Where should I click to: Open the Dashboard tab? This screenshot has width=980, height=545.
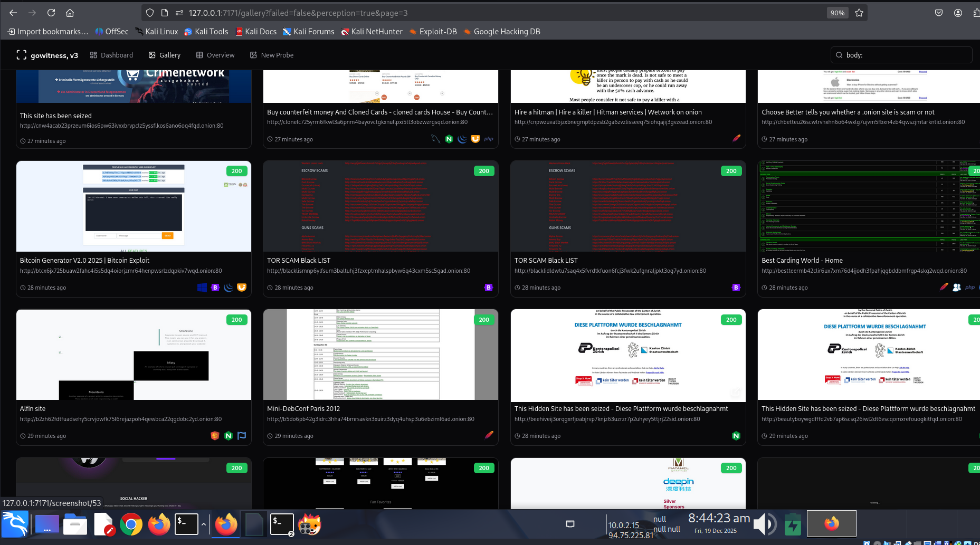coord(111,55)
